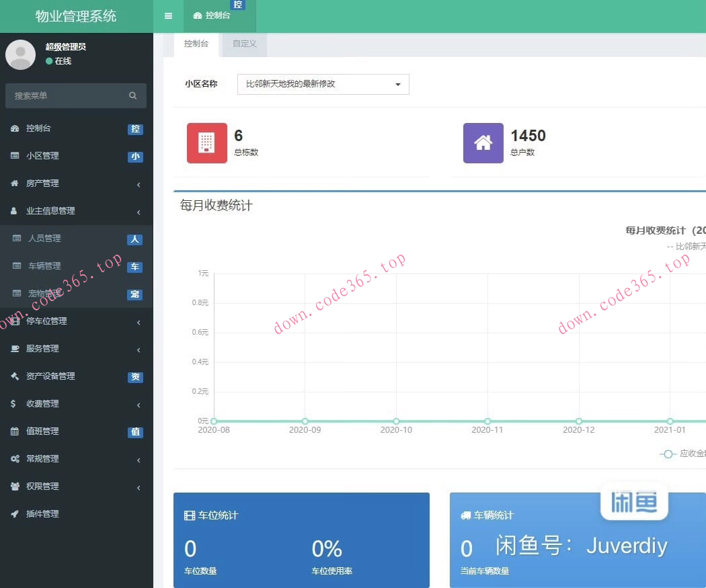The width and height of the screenshot is (706, 588).
Task: Click the 0% 车位使用率 value
Action: point(327,549)
